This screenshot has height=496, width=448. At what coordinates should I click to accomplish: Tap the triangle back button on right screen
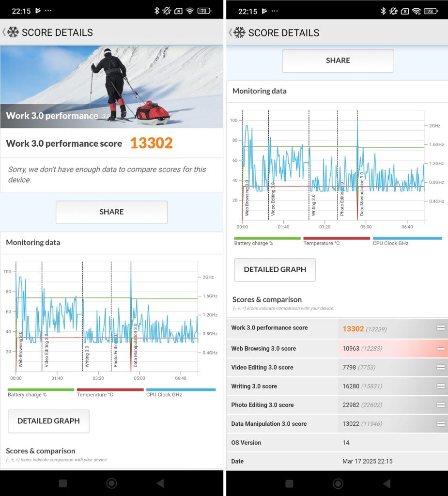(386, 483)
